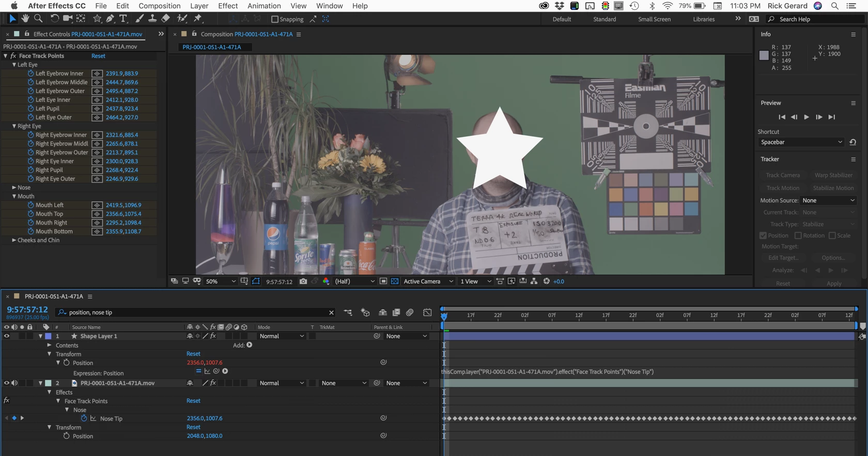The height and width of the screenshot is (456, 868).
Task: Open the Motion Source dropdown
Action: 828,200
